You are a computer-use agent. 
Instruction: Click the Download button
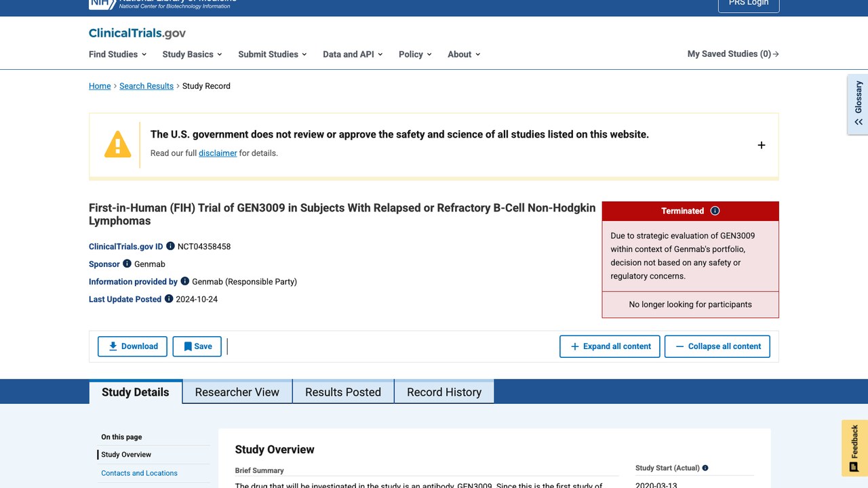133,346
